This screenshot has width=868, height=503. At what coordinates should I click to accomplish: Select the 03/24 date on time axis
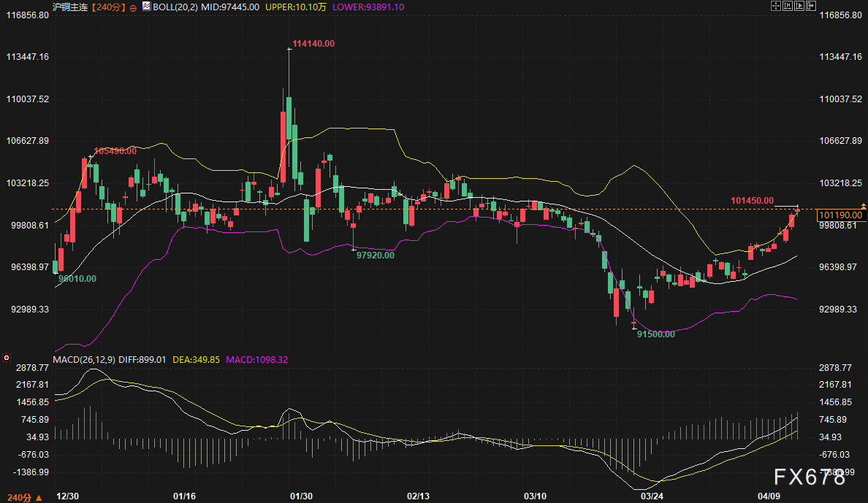[651, 496]
